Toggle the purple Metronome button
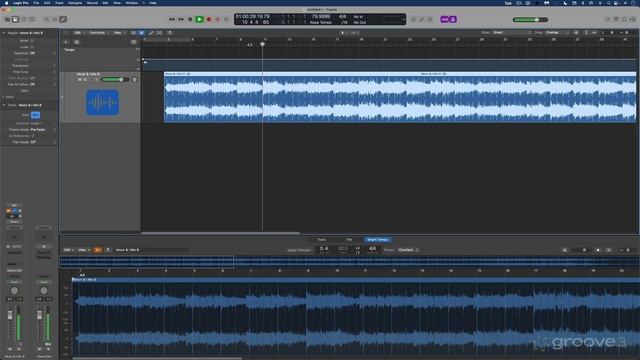Image resolution: width=640 pixels, height=360 pixels. [453, 19]
